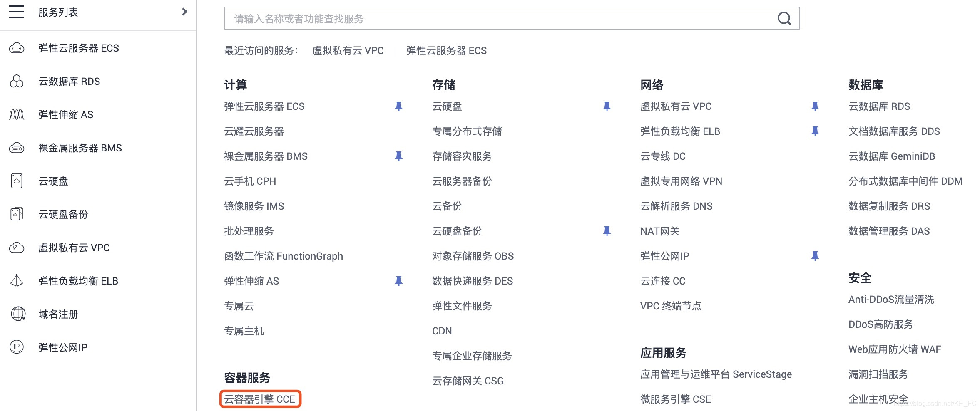Open 云存储网关 CSG

point(468,381)
